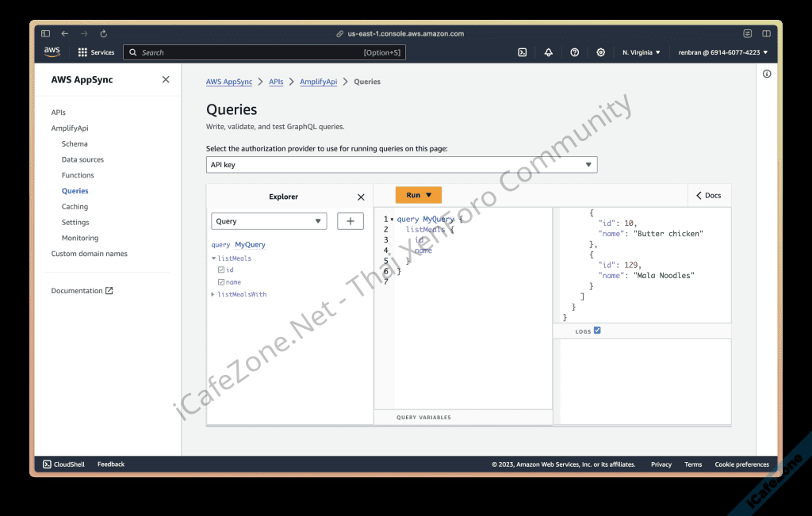Open the authorization provider API key dropdown

point(401,165)
